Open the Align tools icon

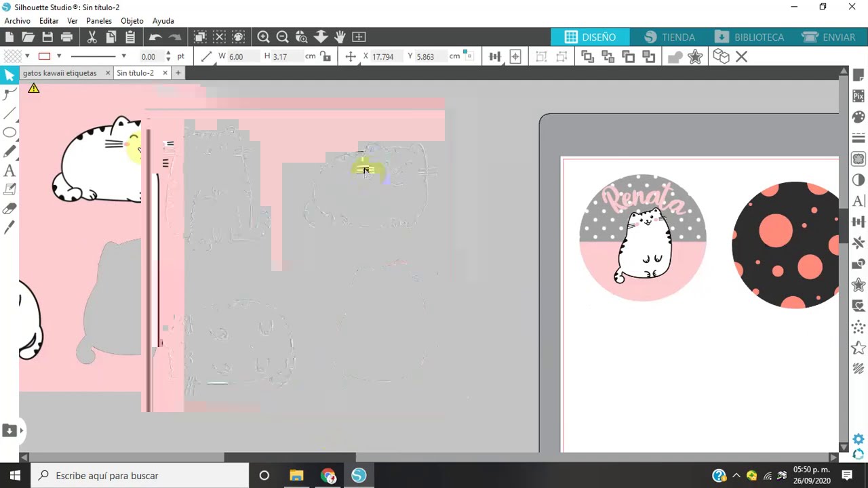[494, 57]
